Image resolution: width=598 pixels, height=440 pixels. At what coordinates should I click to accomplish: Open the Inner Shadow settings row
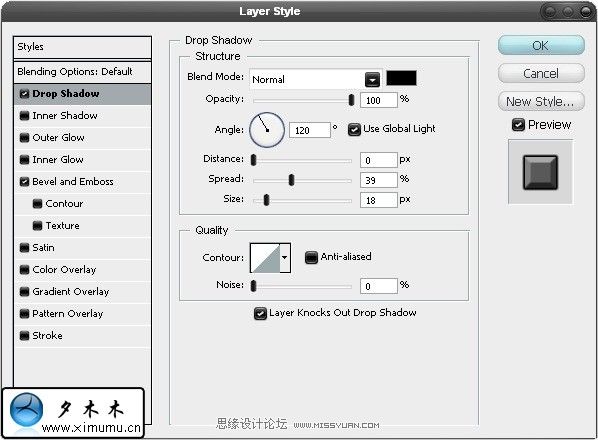click(x=82, y=116)
